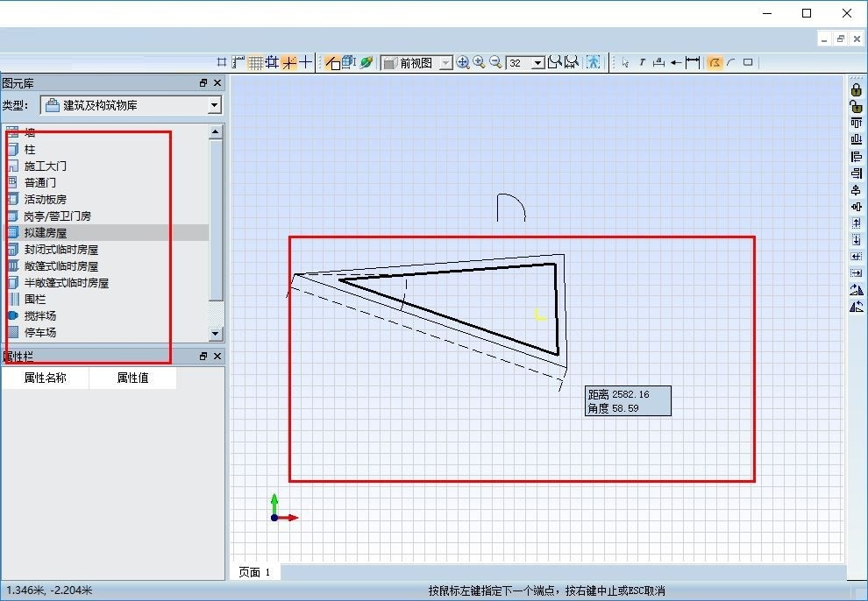The width and height of the screenshot is (868, 601).
Task: Click the rotate counterclockwise triangle icon
Action: click(x=857, y=307)
